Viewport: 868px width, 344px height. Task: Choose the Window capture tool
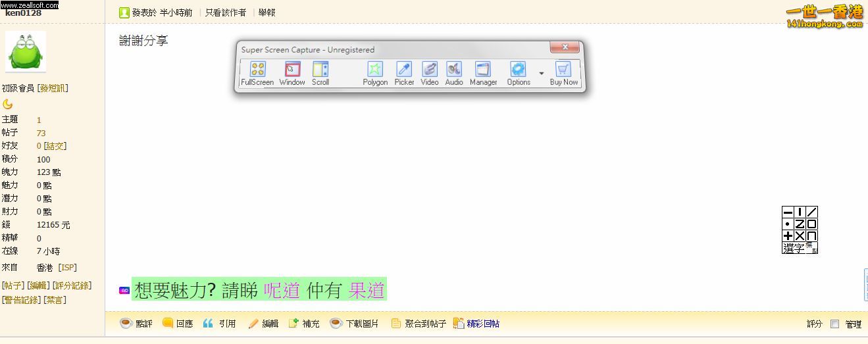(x=292, y=73)
